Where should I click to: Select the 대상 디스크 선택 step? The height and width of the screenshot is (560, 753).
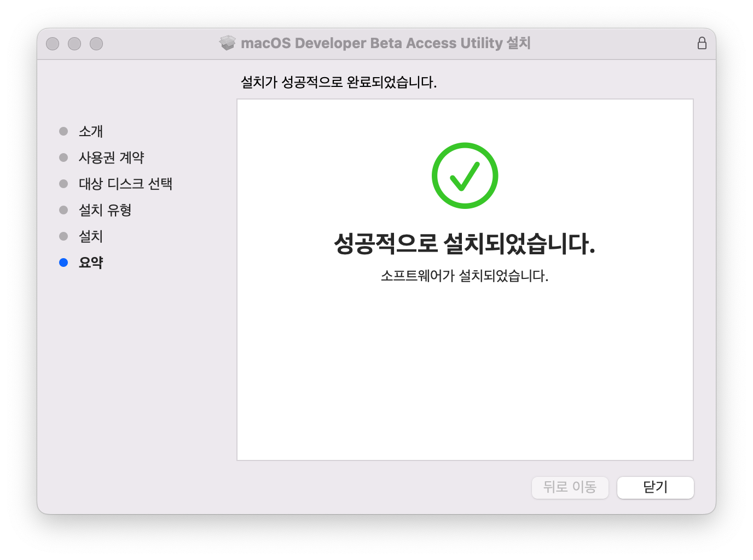125,184
